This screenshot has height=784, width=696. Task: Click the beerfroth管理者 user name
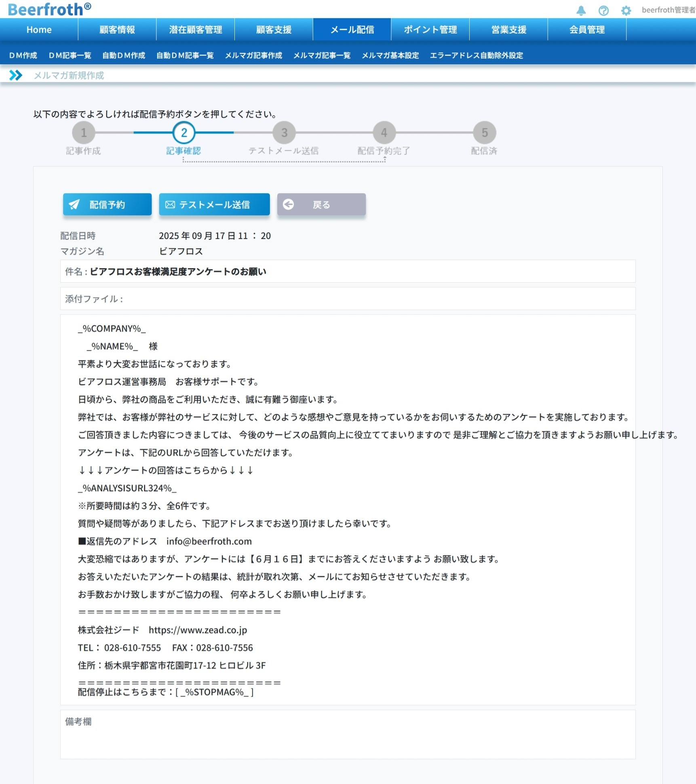click(668, 10)
